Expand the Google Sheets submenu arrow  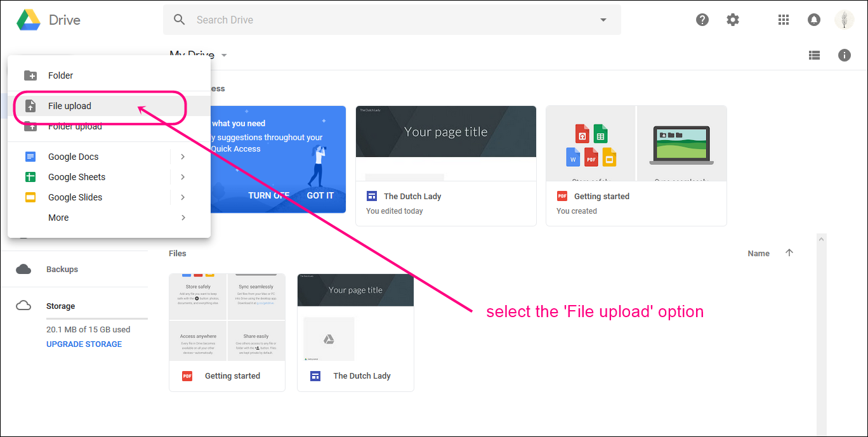point(183,177)
